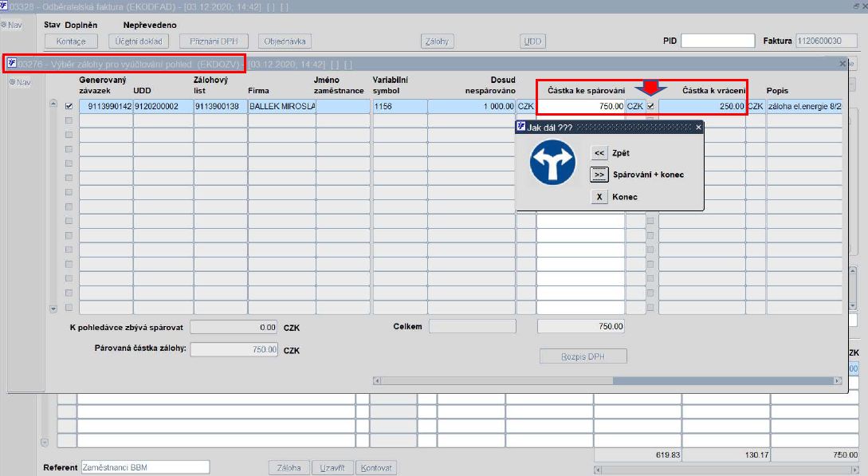Click the form icon in 03276 title bar
Viewport: 868px width, 476px height.
pos(12,63)
